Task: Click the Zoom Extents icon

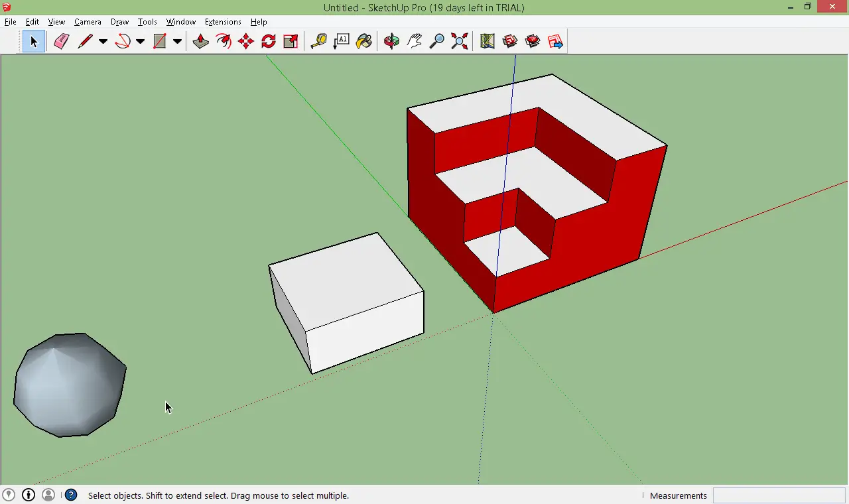Action: click(x=459, y=41)
